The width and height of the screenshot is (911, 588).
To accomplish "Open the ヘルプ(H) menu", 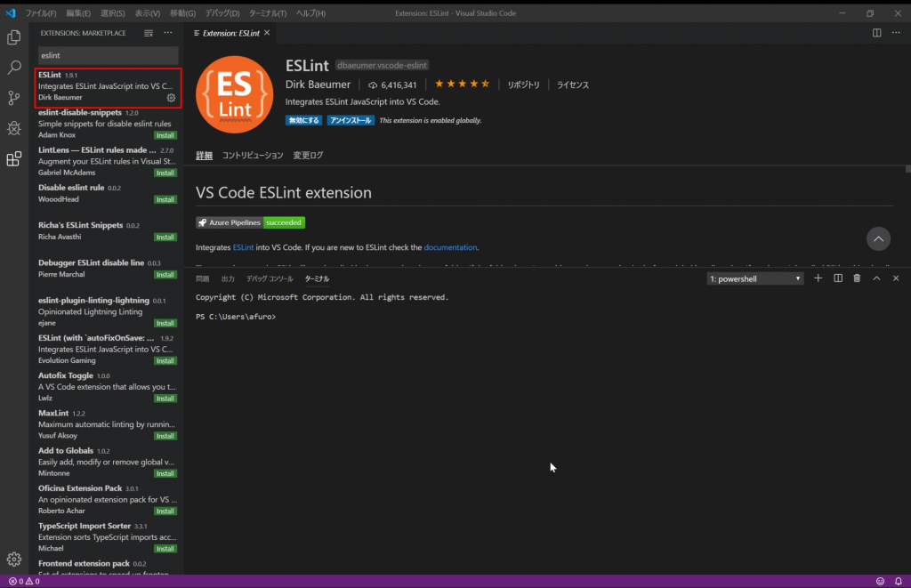I will tap(310, 12).
